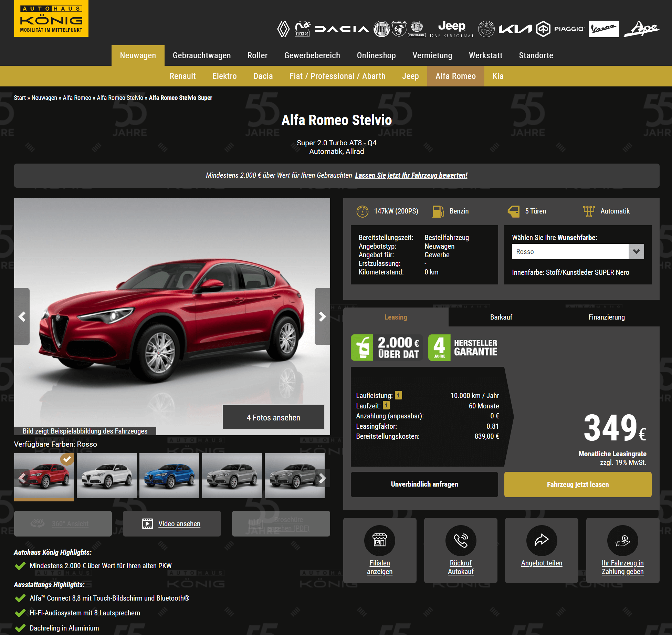Open the Standorte menu item
Viewport: 672px width, 635px height.
tap(536, 55)
